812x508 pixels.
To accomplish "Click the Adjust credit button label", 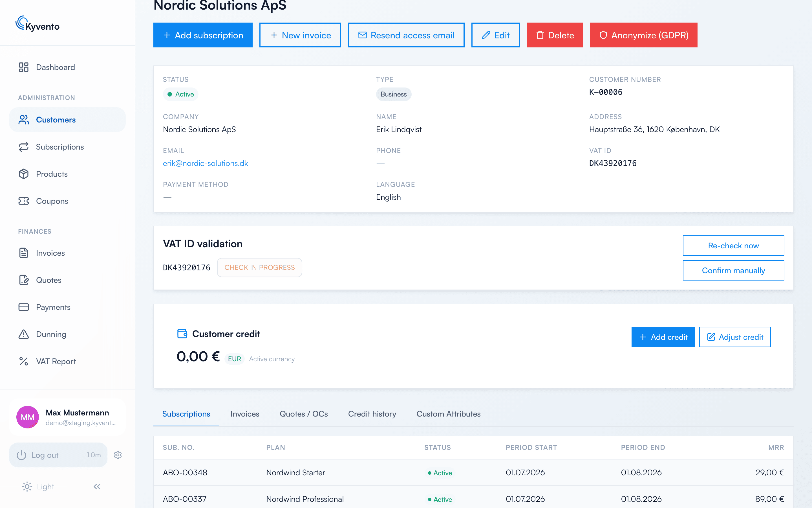I will (741, 337).
